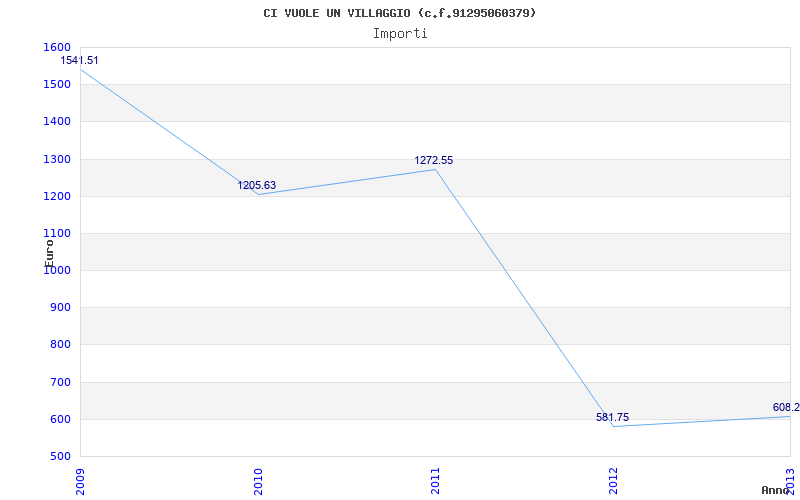The width and height of the screenshot is (800, 500).
Task: Click the 1400 y-axis value
Action: (58, 121)
